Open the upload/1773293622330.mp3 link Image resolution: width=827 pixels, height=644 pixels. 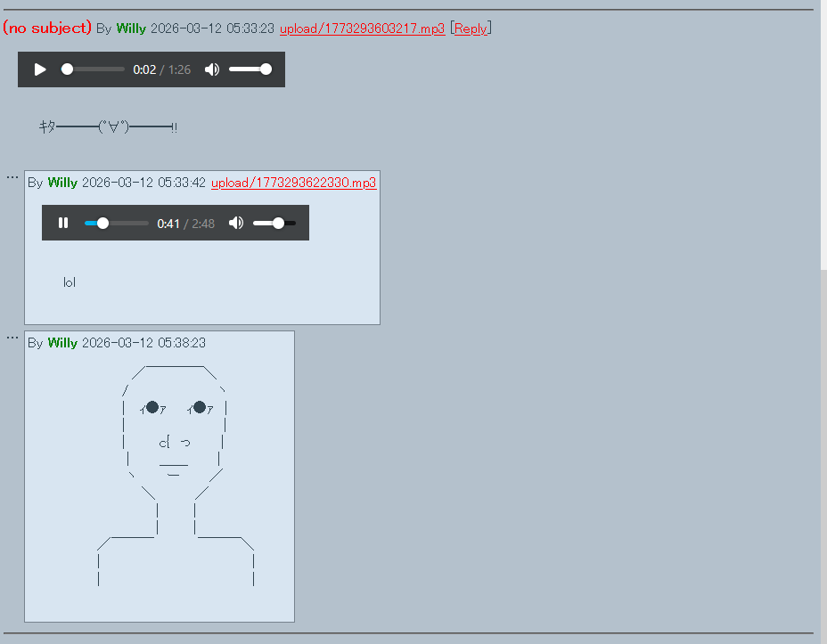[293, 183]
